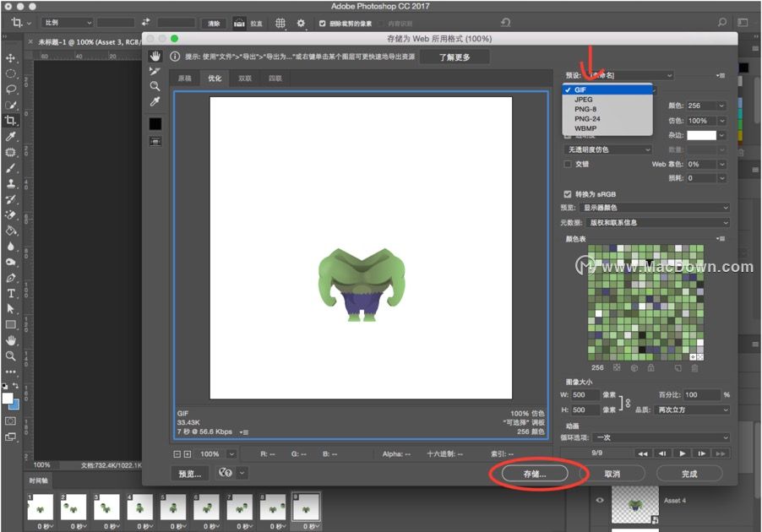Open the 循环选项 一次 dropdown
The image size is (762, 532).
661,437
